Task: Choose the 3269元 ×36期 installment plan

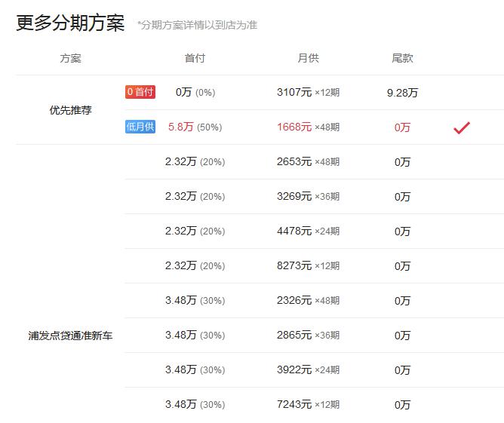Action: [308, 197]
